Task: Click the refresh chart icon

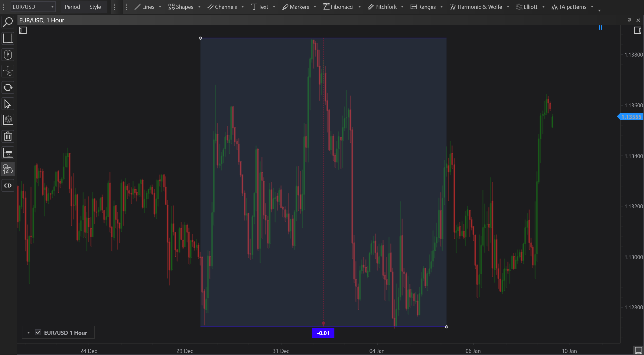Action: (8, 88)
